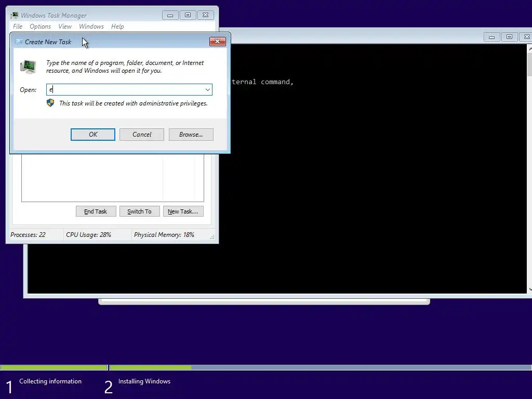Click the Task Manager resize grip

(x=212, y=237)
